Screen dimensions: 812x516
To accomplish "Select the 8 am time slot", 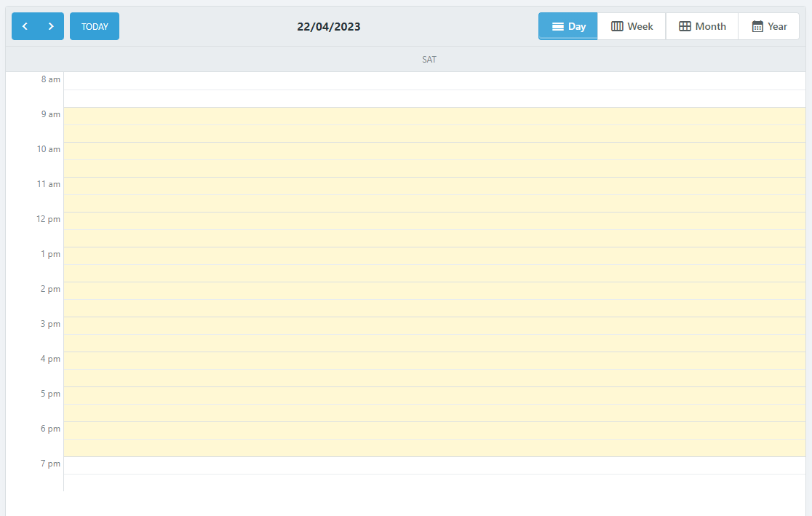I will (434, 81).
